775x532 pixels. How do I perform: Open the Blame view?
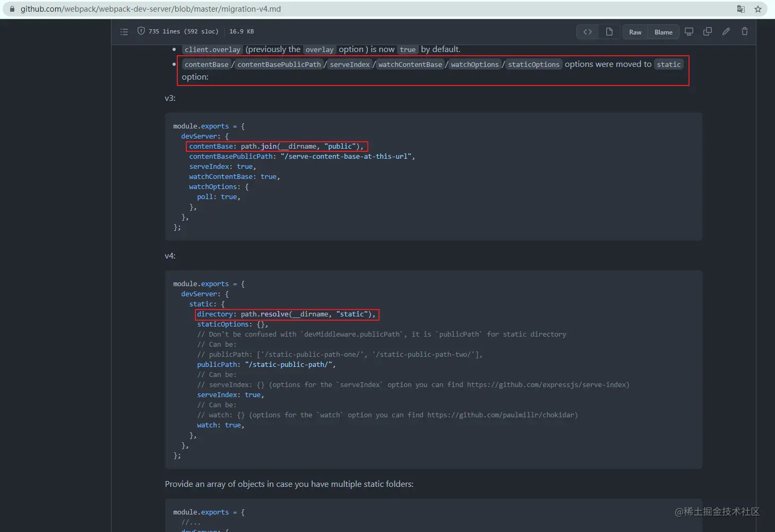click(x=664, y=32)
